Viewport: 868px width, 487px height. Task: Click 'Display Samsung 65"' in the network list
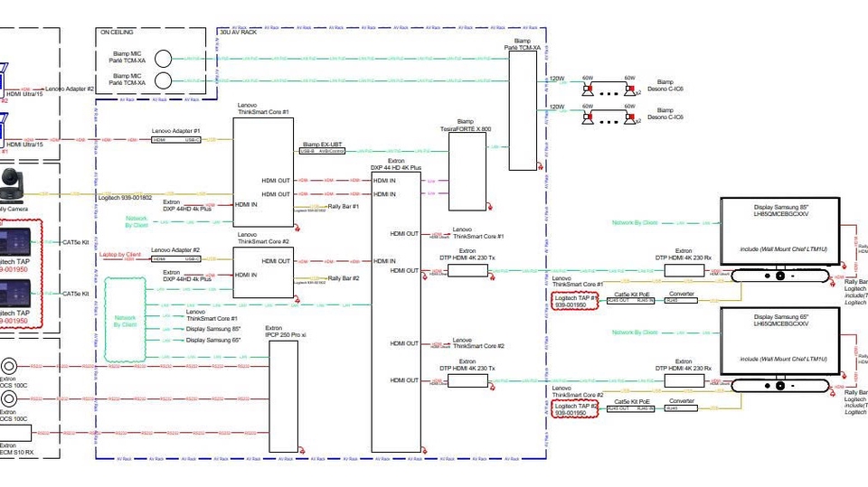coord(213,341)
